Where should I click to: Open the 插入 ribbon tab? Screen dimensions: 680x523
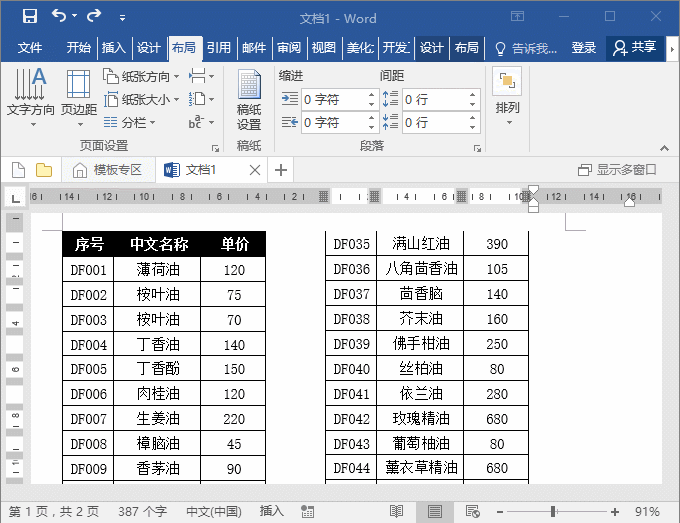114,48
